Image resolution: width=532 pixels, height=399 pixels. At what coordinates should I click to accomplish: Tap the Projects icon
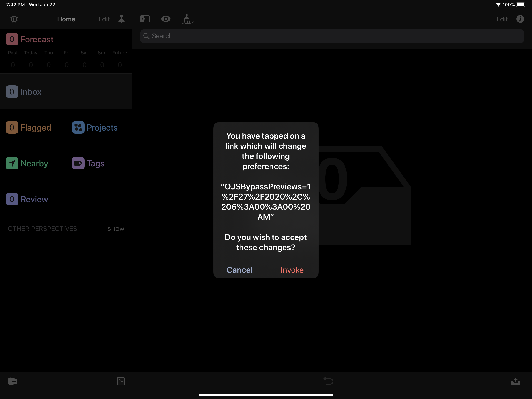[x=78, y=127]
